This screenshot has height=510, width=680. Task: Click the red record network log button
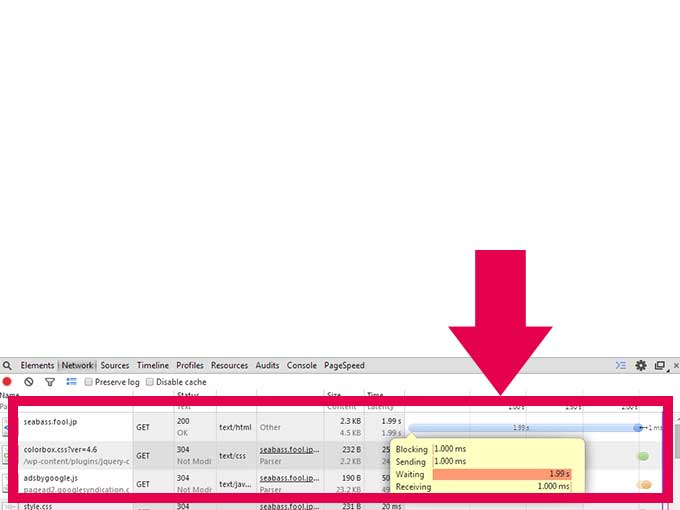pyautogui.click(x=7, y=382)
